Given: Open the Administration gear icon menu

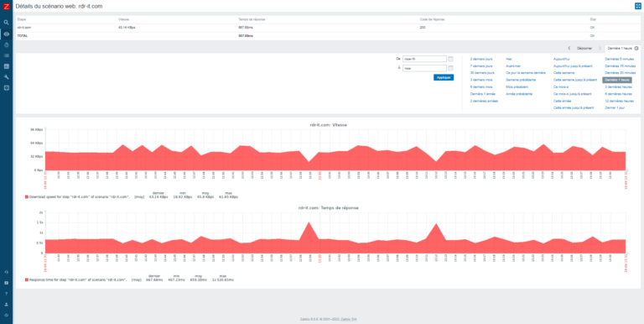Looking at the screenshot, I should point(6,87).
